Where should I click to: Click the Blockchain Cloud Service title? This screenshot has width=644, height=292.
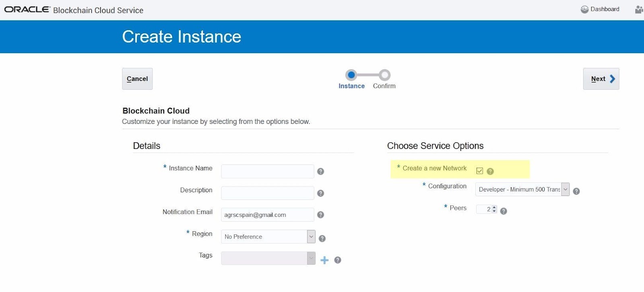[98, 10]
